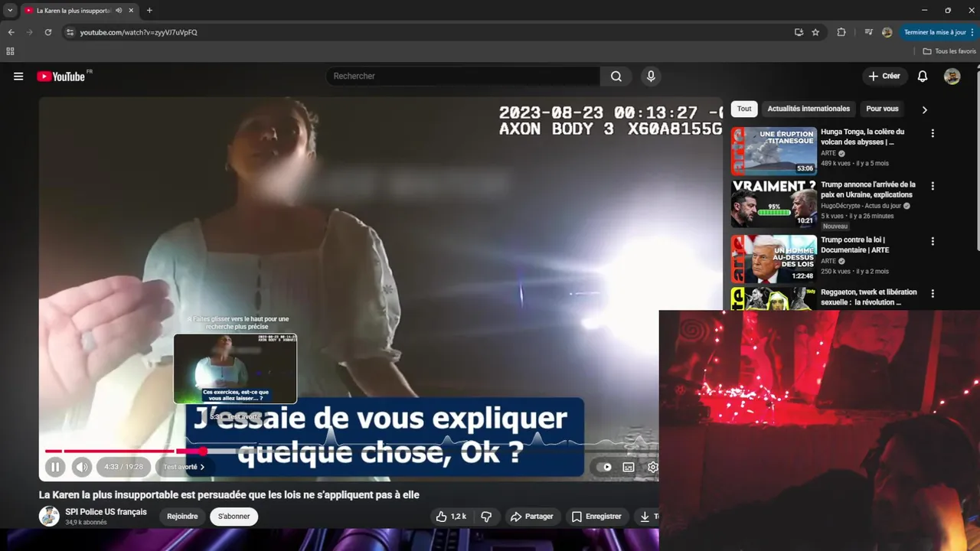The image size is (980, 551).
Task: Click the address bar URL
Action: point(139,32)
